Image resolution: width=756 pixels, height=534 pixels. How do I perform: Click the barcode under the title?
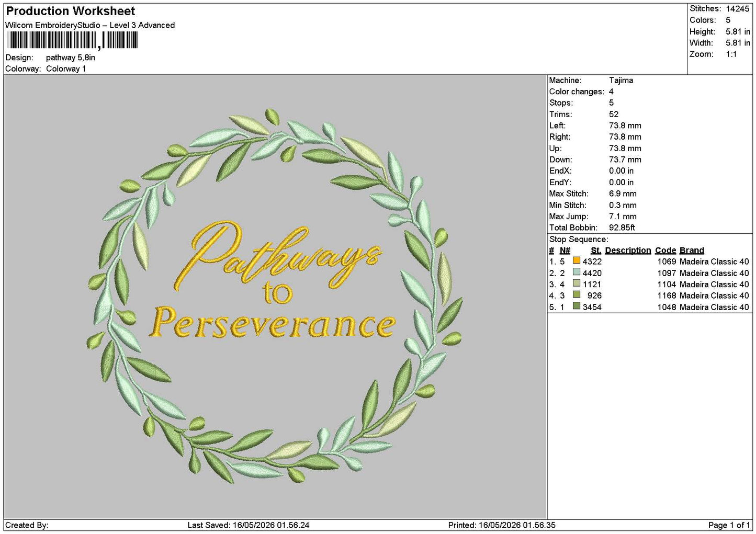[x=72, y=40]
